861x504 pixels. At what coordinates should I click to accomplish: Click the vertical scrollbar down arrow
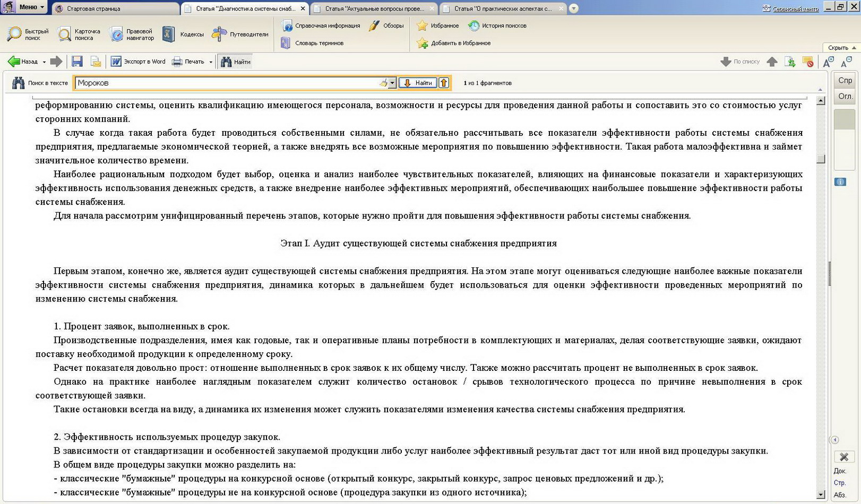[x=821, y=494]
